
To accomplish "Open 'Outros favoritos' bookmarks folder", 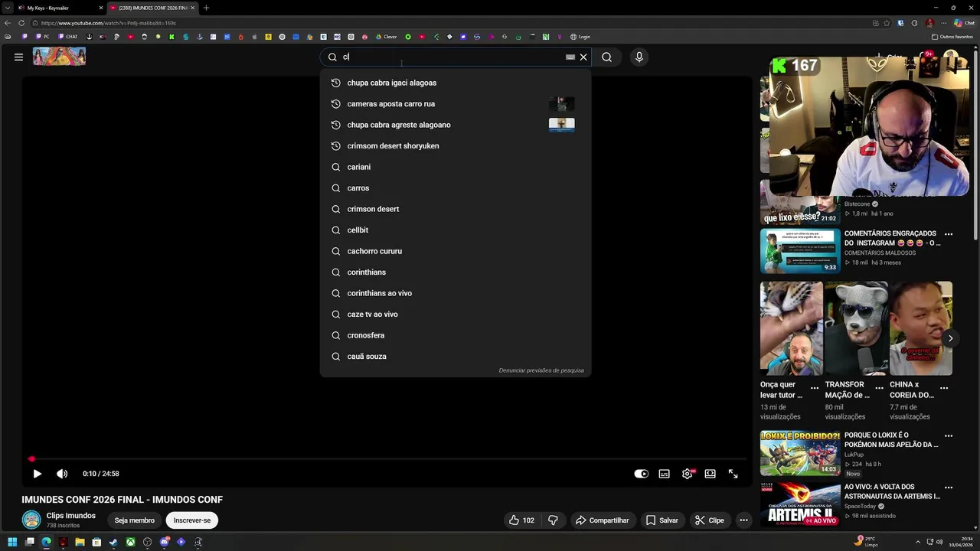I will [x=952, y=37].
